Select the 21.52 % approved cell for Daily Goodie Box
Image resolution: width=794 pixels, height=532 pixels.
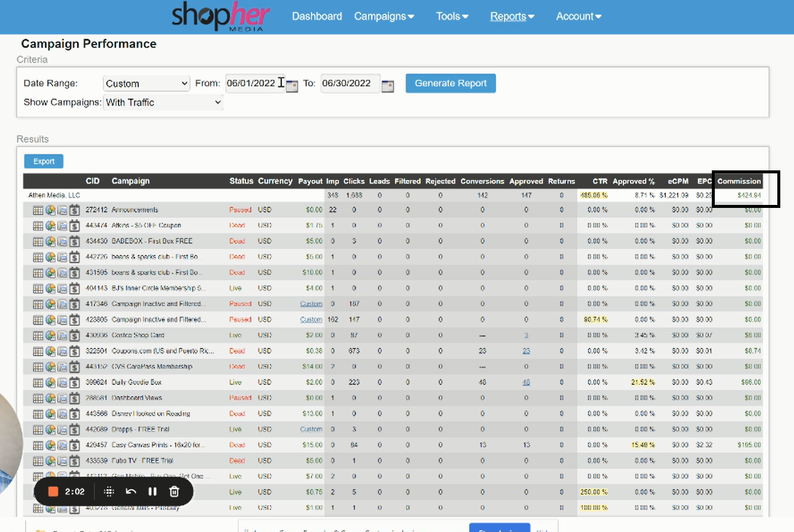tap(643, 382)
